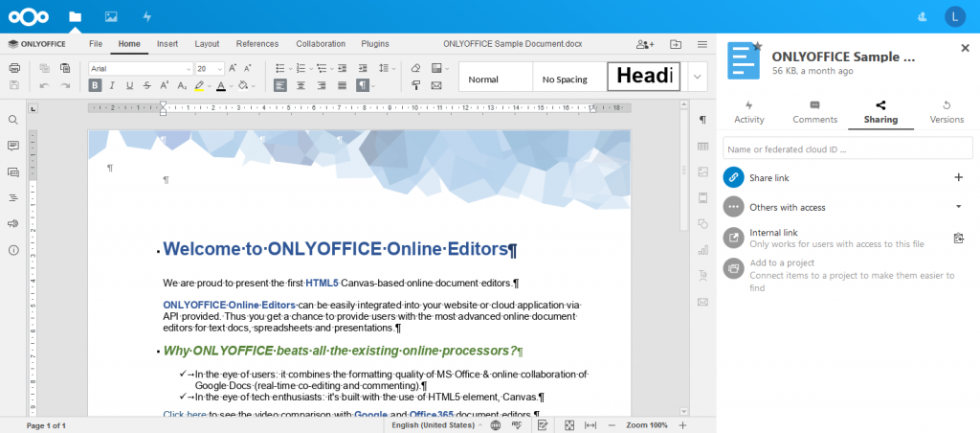980x433 pixels.
Task: Open the multilevel list dropdown arrow
Action: point(330,69)
